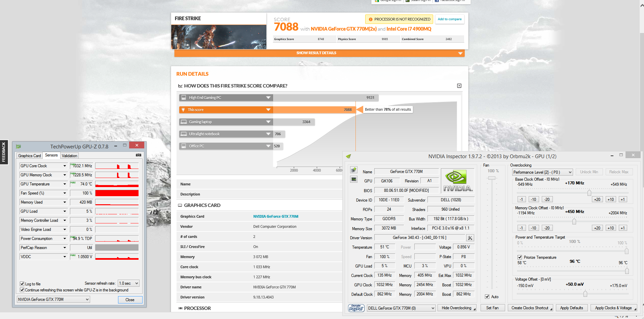644x319 pixels.
Task: Switch to the Validation tab in GPU-Z
Action: point(70,156)
